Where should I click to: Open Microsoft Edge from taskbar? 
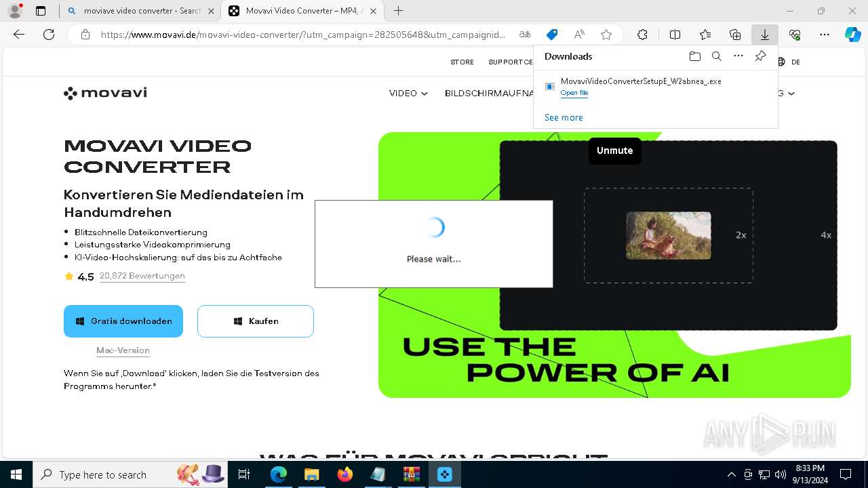coord(279,474)
